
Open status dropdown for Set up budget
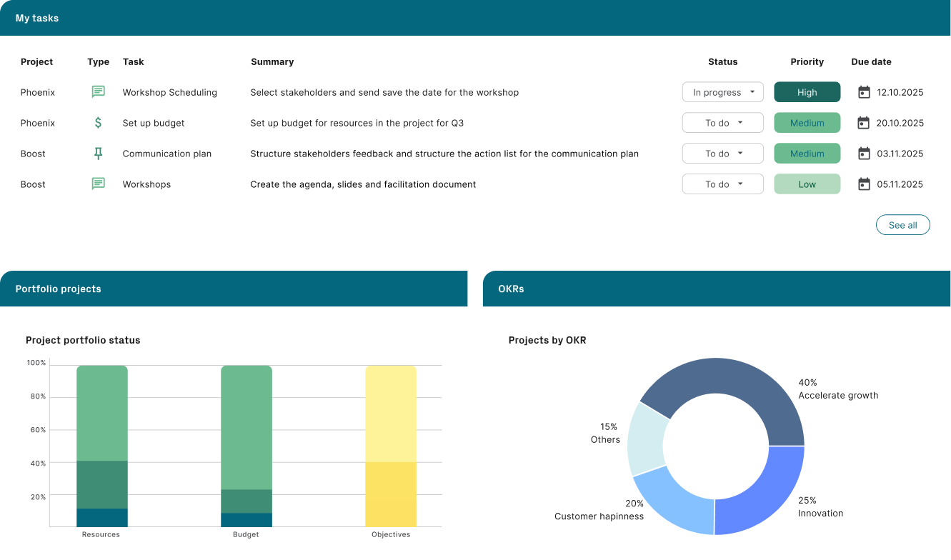pyautogui.click(x=723, y=123)
